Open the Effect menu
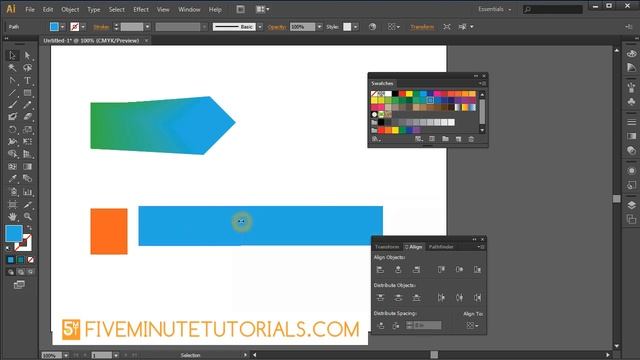Screen dimensions: 640x360 pos(141,9)
